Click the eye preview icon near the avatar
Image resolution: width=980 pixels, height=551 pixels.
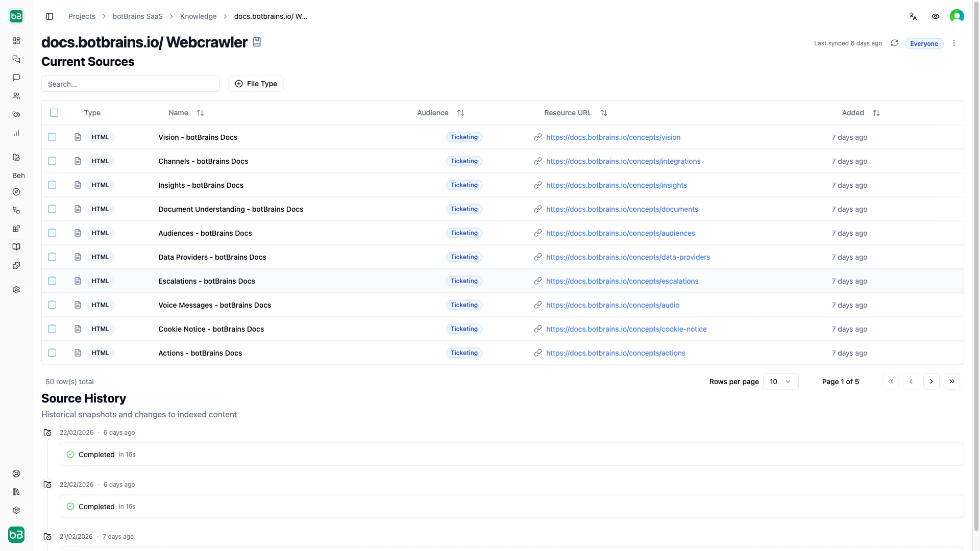pyautogui.click(x=936, y=16)
